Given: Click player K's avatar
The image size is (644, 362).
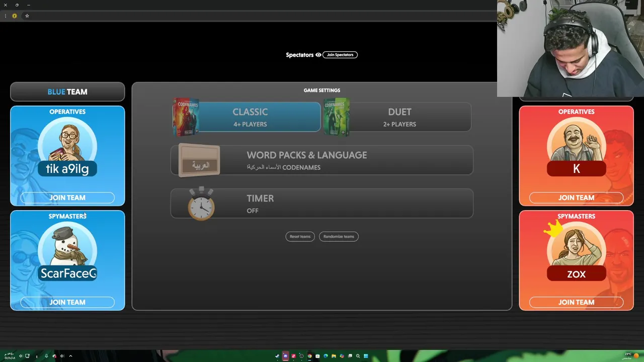Looking at the screenshot, I should (x=576, y=142).
